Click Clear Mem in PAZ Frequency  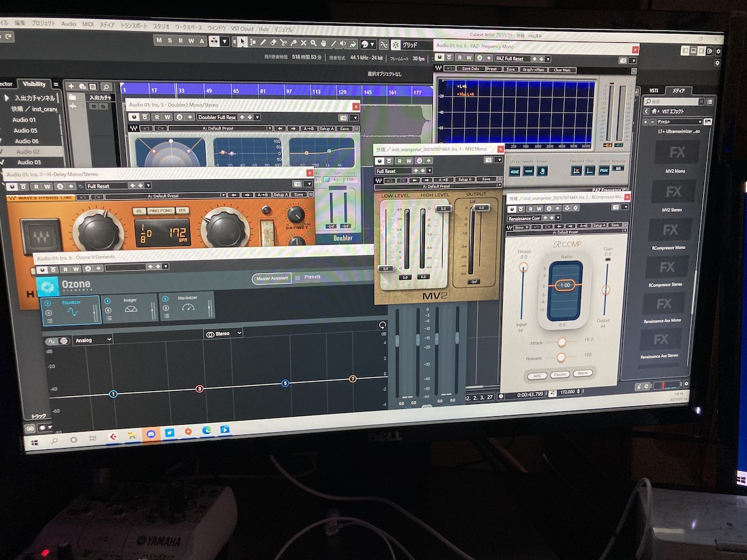pos(561,70)
